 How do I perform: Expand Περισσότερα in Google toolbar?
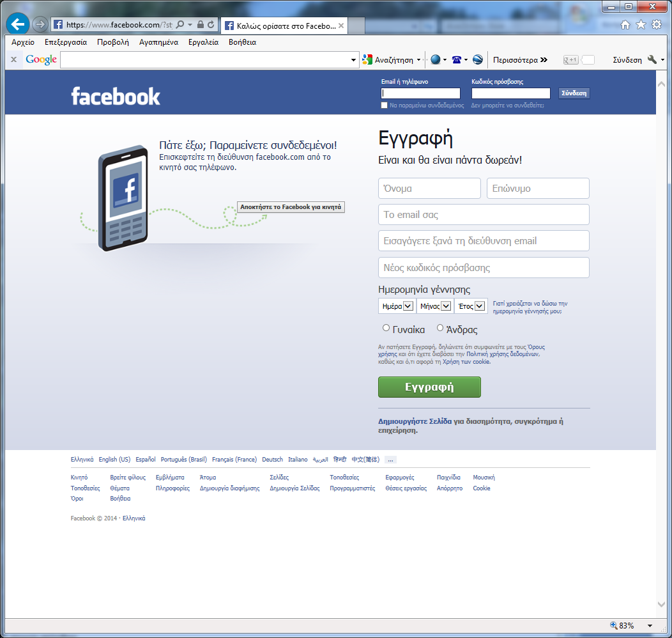click(520, 59)
